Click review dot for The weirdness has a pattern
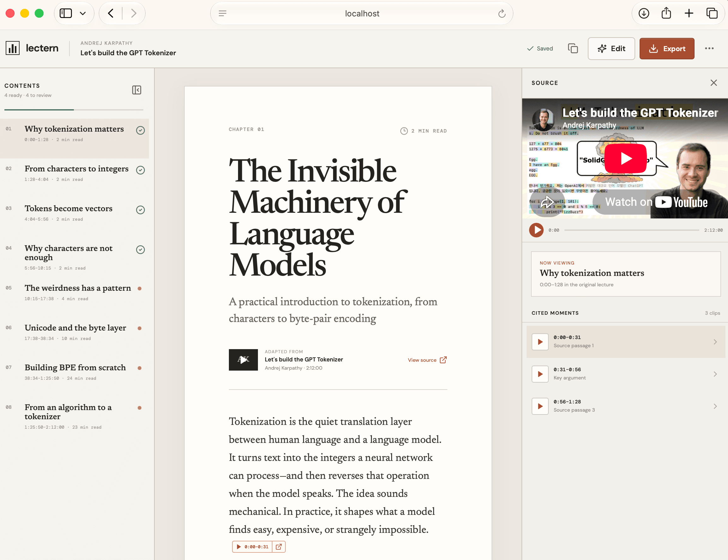This screenshot has height=560, width=728. [140, 289]
